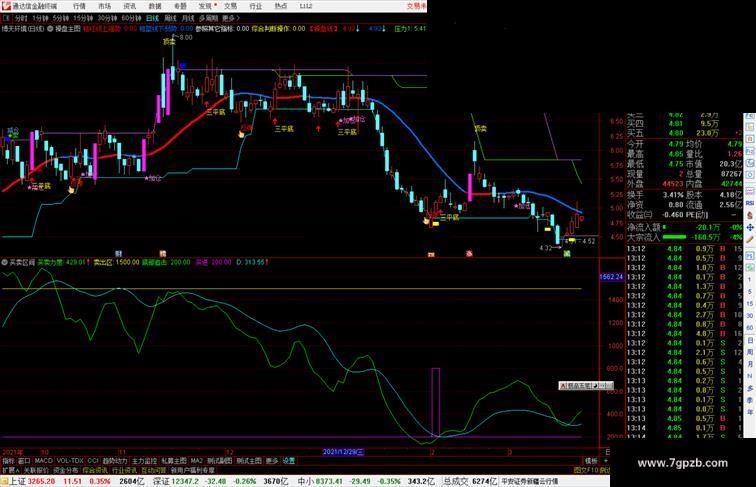
Task: Open the 热点 menu
Action: 281,6
